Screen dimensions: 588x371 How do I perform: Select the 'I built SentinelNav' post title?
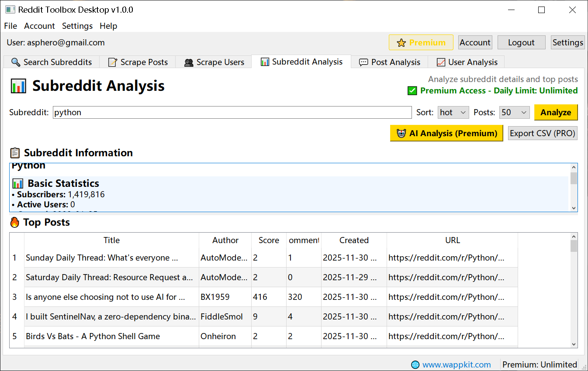(111, 316)
